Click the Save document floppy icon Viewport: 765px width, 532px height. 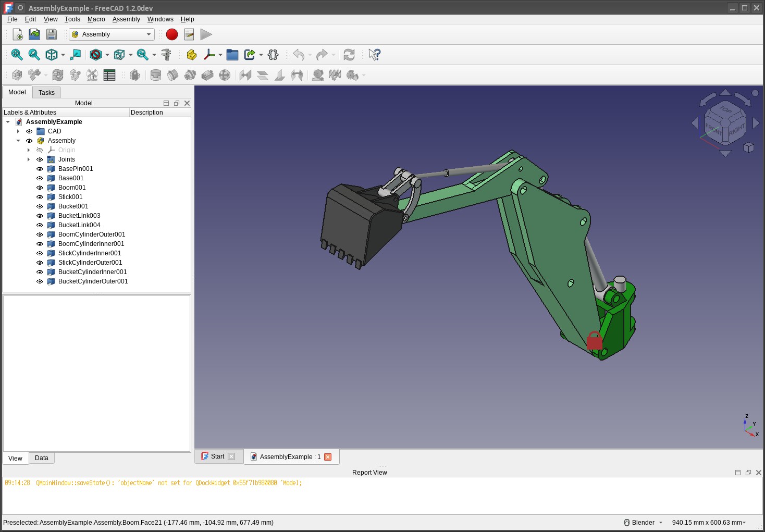(x=52, y=34)
